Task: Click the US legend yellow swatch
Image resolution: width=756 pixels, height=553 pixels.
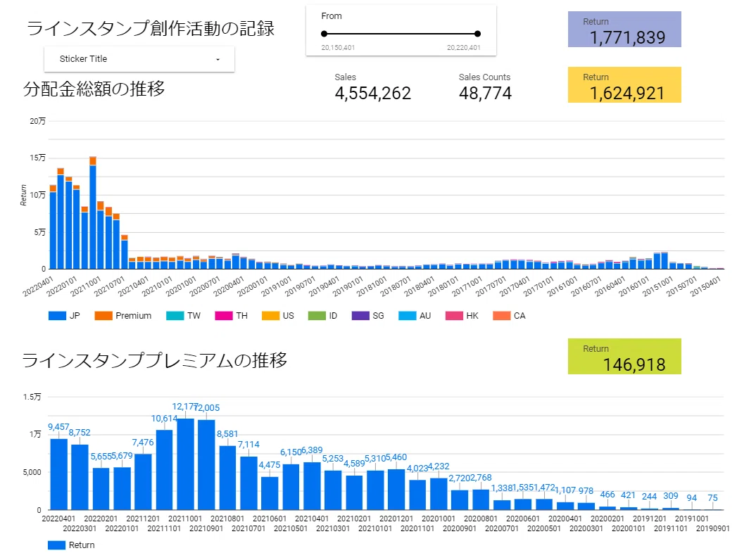Action: click(x=270, y=315)
